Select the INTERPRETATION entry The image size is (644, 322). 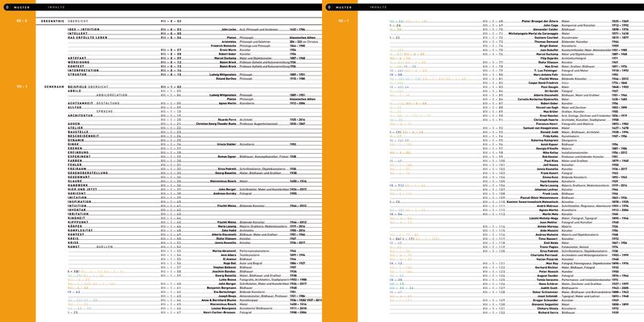(x=84, y=70)
